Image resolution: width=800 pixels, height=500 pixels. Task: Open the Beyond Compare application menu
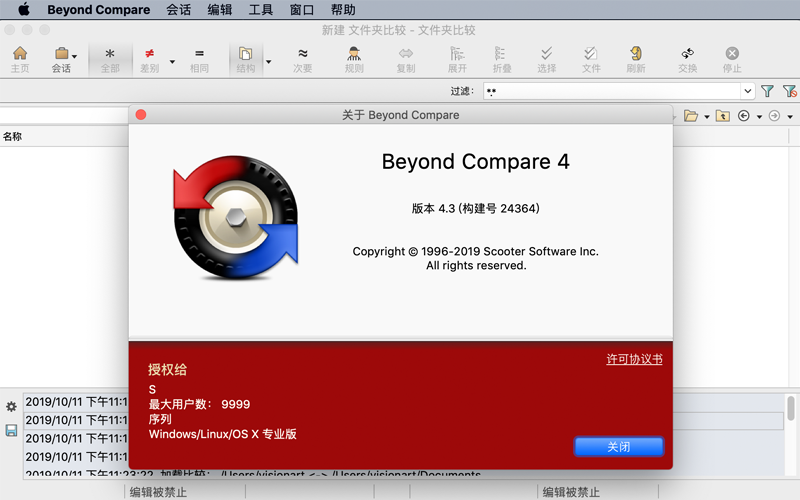[98, 10]
